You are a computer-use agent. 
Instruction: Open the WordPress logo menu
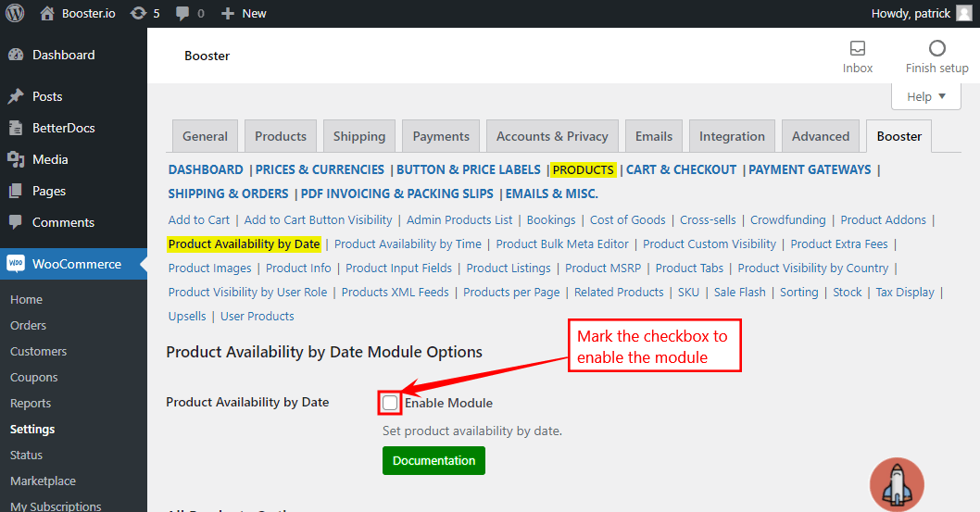click(x=15, y=13)
